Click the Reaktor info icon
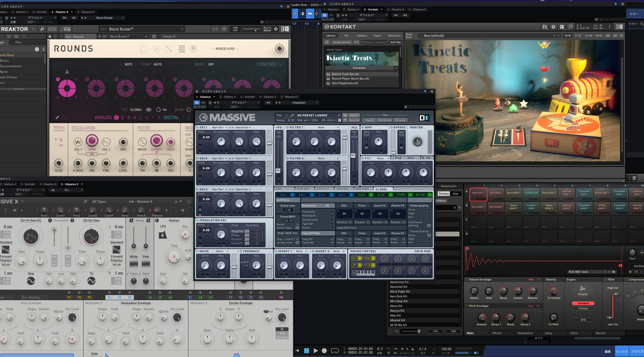 (x=224, y=29)
